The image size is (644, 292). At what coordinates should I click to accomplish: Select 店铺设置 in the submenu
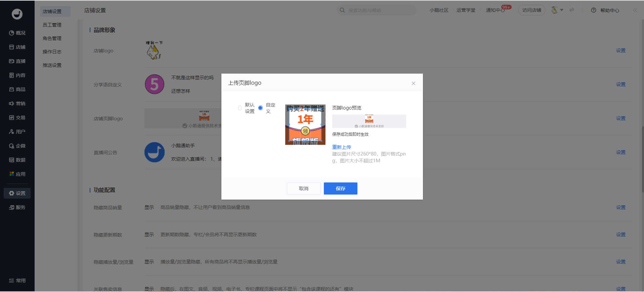(x=55, y=11)
